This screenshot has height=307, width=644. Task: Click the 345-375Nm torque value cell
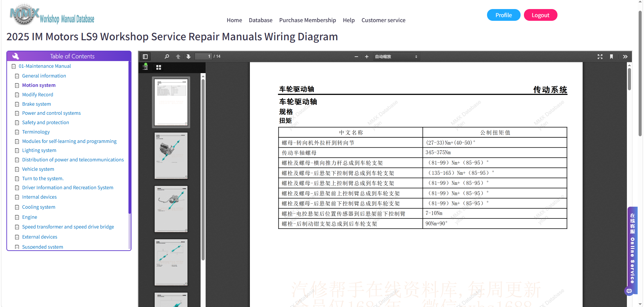coord(495,153)
